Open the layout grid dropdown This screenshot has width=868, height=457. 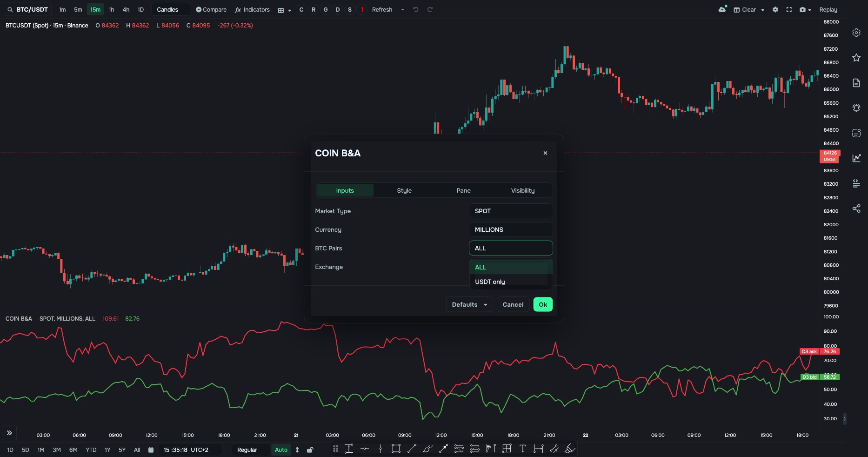284,10
